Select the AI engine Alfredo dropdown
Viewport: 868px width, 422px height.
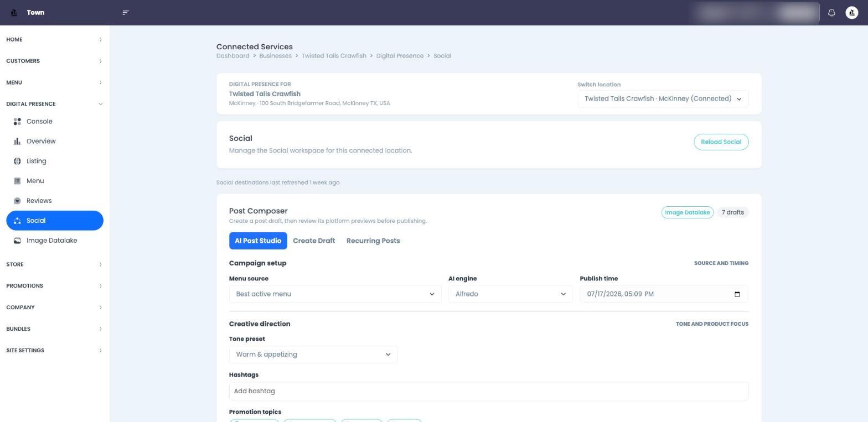click(x=510, y=294)
